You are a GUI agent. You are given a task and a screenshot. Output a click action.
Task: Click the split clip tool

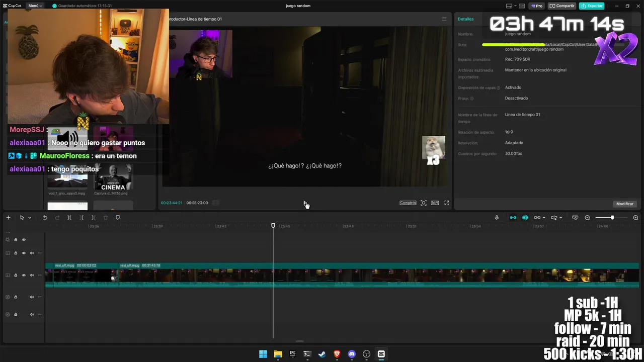point(69,218)
